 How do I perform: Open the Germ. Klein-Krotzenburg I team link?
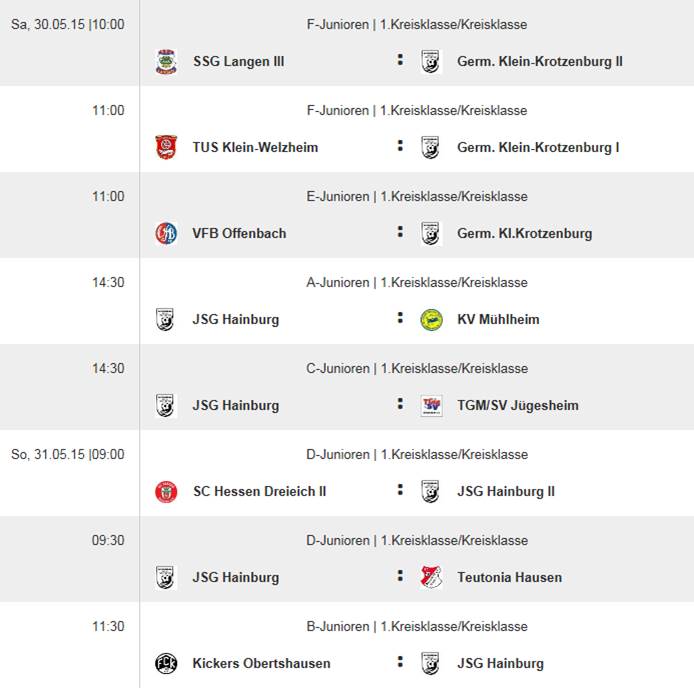(x=538, y=148)
